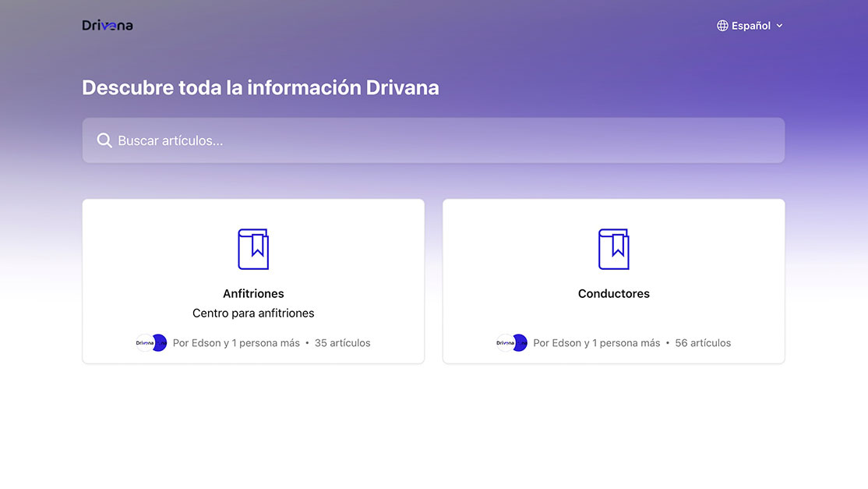Click the Drivana avatar on the Conductores card
868x489 pixels.
click(x=503, y=342)
